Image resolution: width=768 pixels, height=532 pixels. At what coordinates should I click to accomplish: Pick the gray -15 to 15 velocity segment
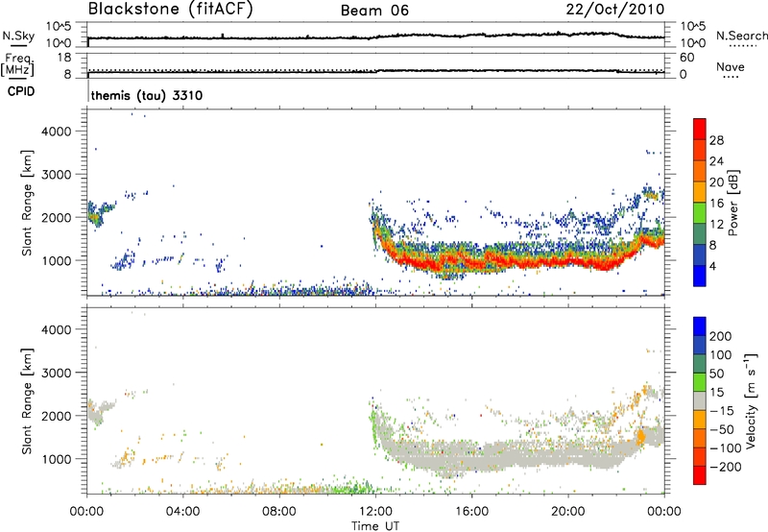[x=700, y=400]
